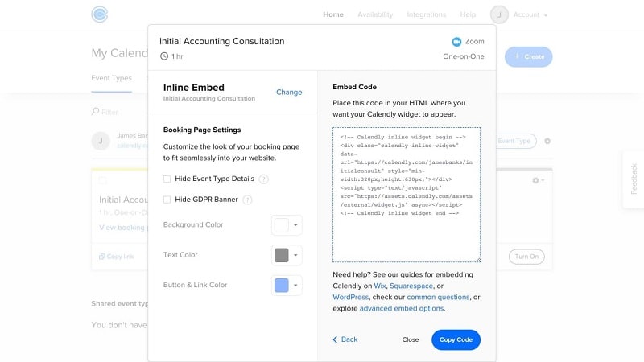Open the Feedback side tab

634,179
